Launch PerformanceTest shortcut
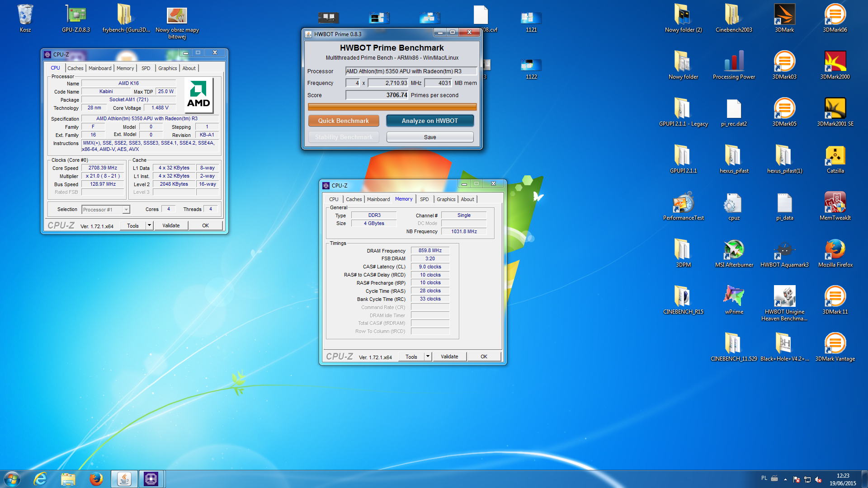868x488 pixels. click(683, 206)
